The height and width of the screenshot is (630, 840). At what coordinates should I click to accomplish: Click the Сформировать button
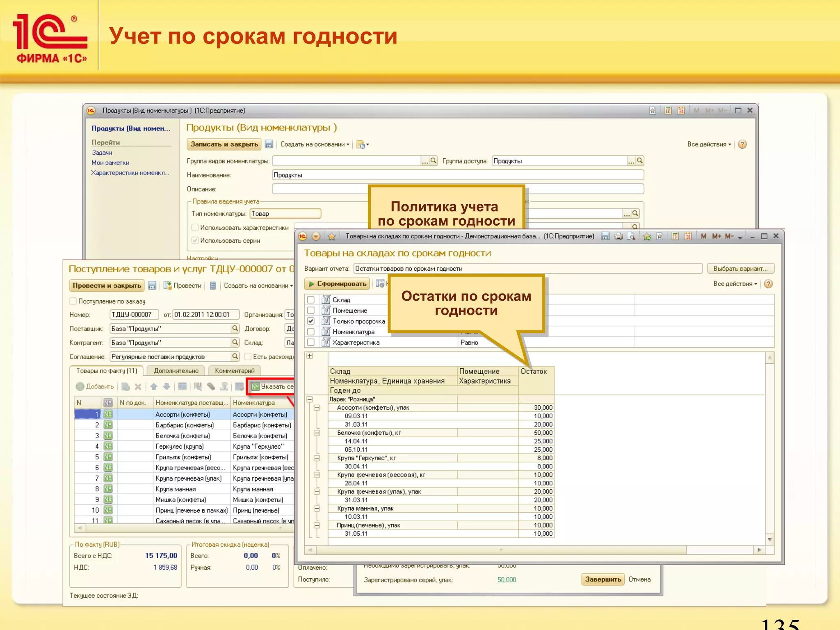tap(337, 284)
